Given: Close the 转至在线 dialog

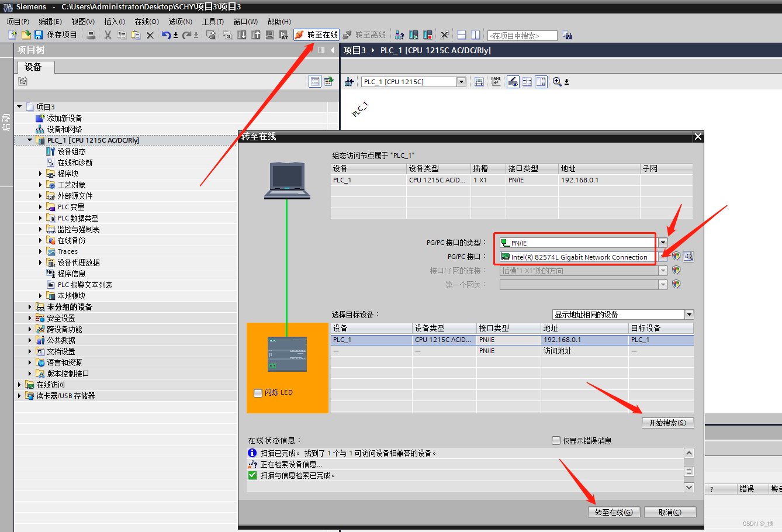Looking at the screenshot, I should 698,136.
